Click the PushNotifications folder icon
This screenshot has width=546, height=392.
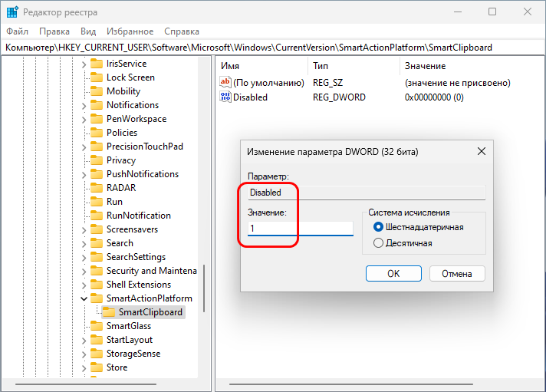coord(97,174)
